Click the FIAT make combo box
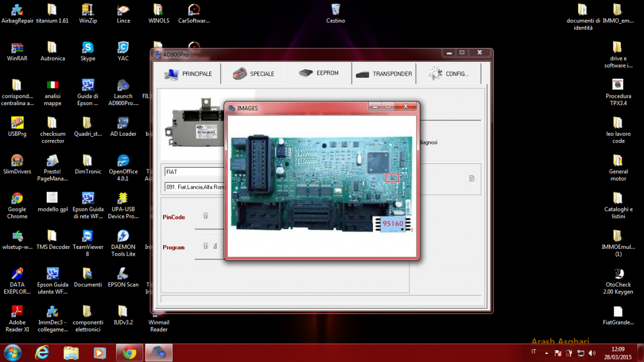This screenshot has width=644, height=362. [194, 172]
